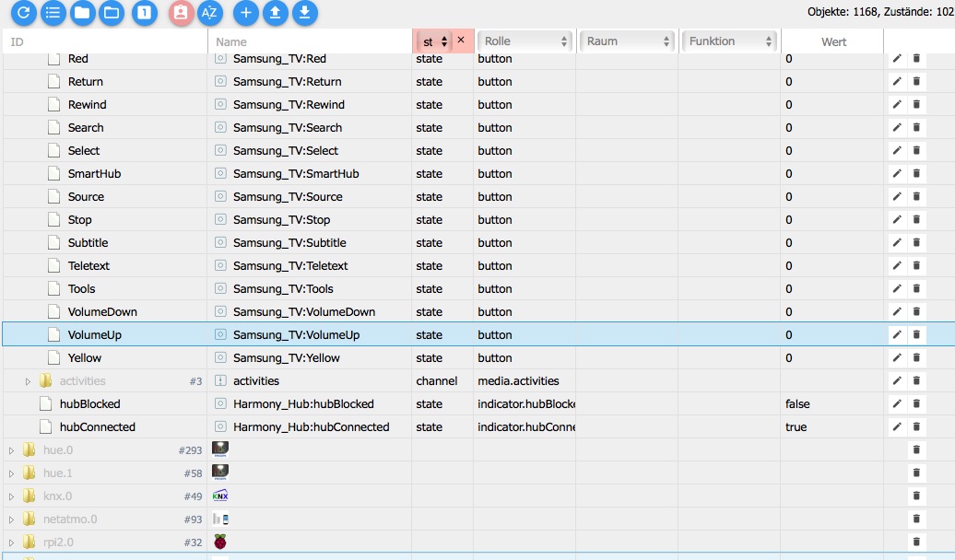Edit the activities channel
955x560 pixels.
pyautogui.click(x=897, y=380)
